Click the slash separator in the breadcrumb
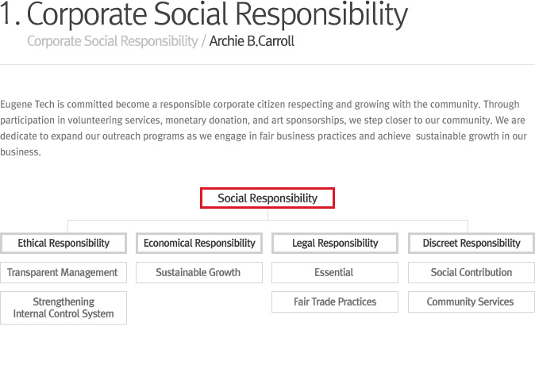535x392 pixels. pyautogui.click(x=204, y=41)
